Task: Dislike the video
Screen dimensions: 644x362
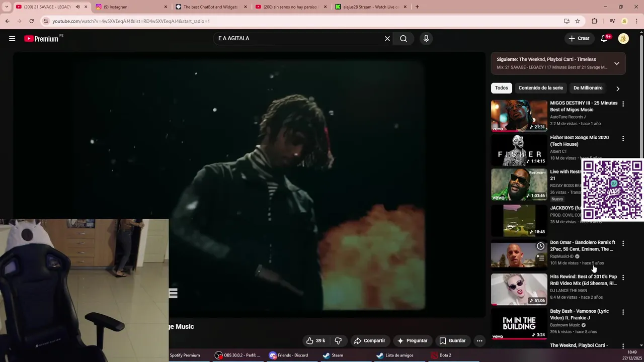Action: [x=338, y=341]
